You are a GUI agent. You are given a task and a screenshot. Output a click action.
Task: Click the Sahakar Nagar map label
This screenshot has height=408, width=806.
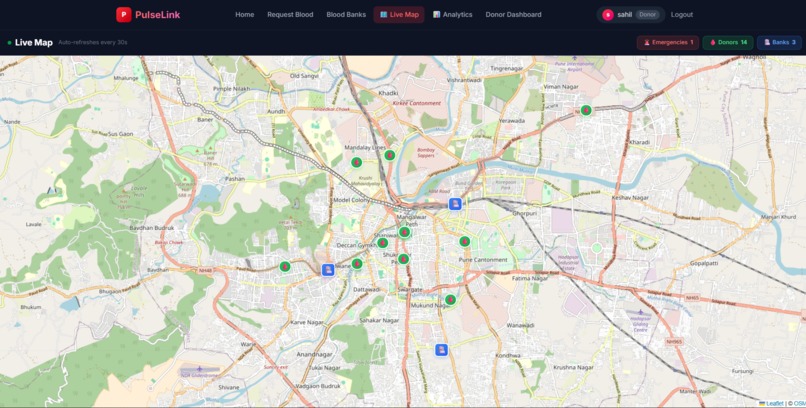[x=379, y=320]
